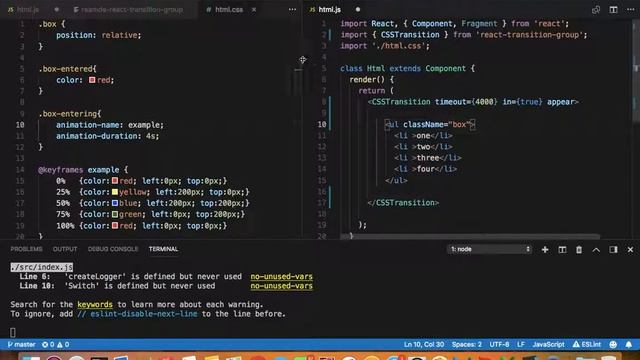Click the feedback smiley icon

[613, 344]
